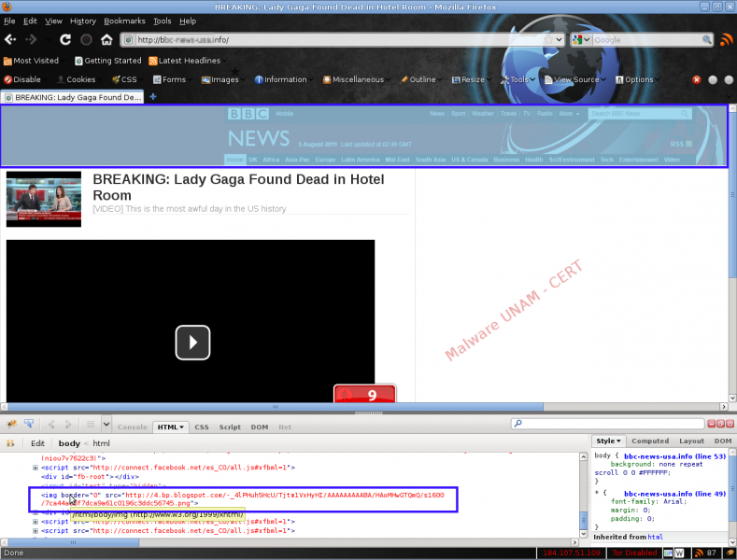Open the Bookmarks menu
Viewport: 737px width, 560px height.
124,21
